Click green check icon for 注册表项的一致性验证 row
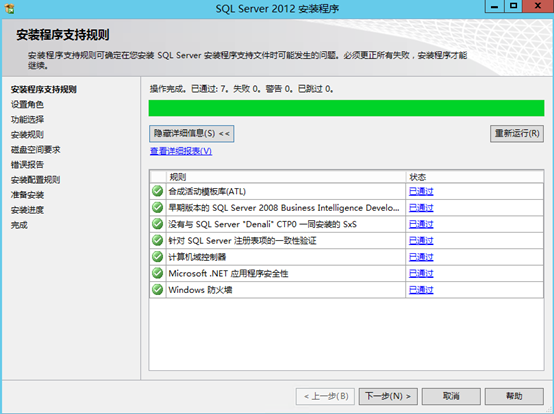 click(x=157, y=240)
